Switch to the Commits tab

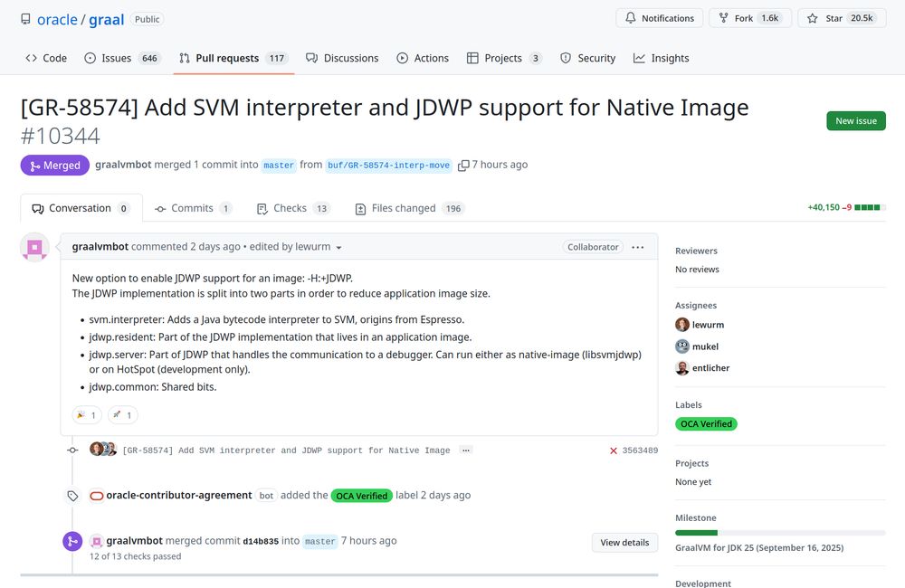pyautogui.click(x=194, y=208)
